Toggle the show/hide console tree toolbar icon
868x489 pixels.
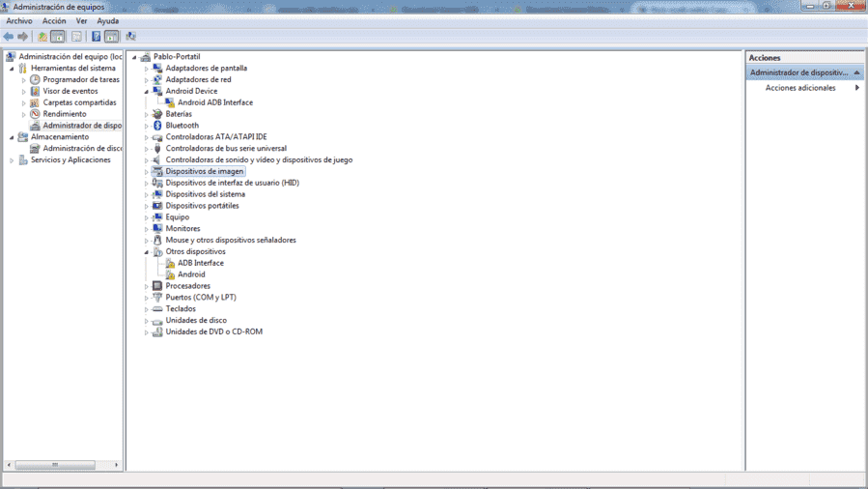click(x=58, y=37)
